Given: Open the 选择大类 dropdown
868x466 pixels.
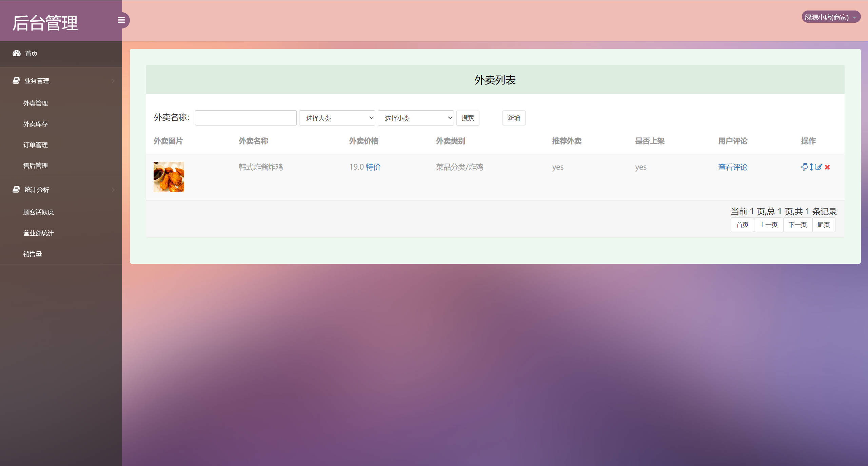Looking at the screenshot, I should (x=337, y=118).
